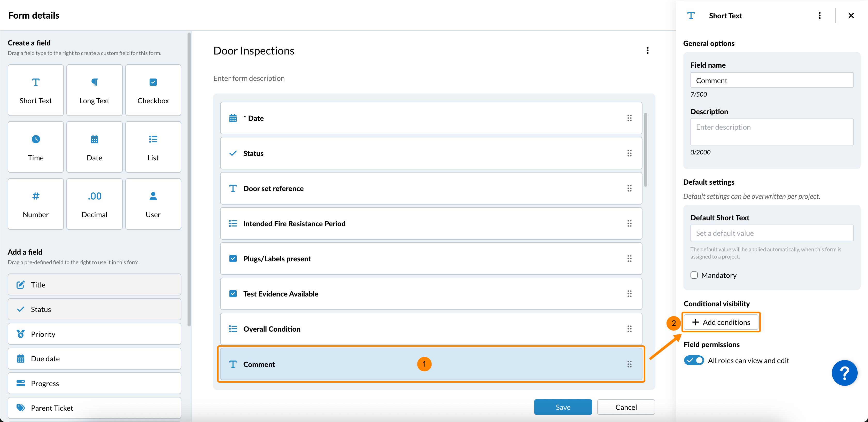Screen dimensions: 868x422
Task: Select the Parent Ticket pre-defined field
Action: 94,408
